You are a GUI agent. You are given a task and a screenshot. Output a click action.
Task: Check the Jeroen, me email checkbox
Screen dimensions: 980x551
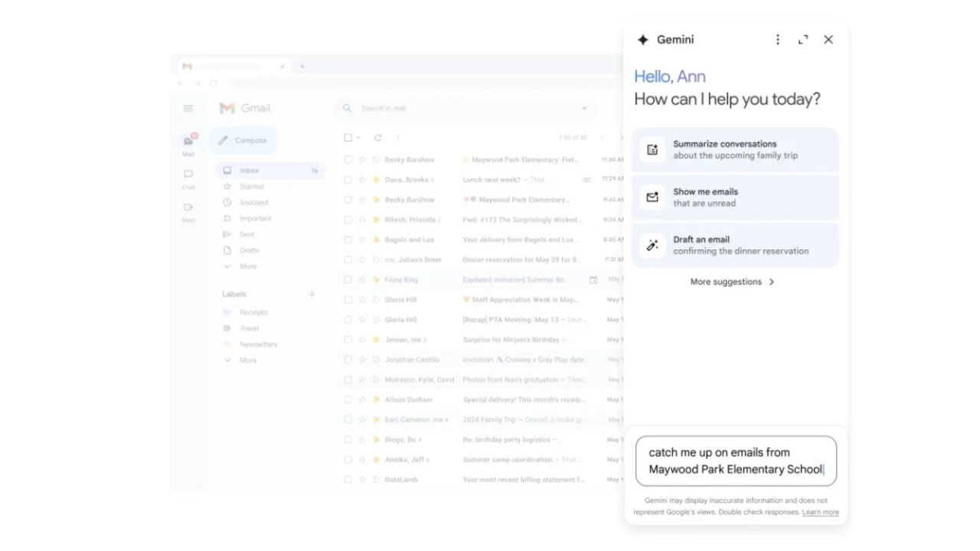click(x=348, y=340)
